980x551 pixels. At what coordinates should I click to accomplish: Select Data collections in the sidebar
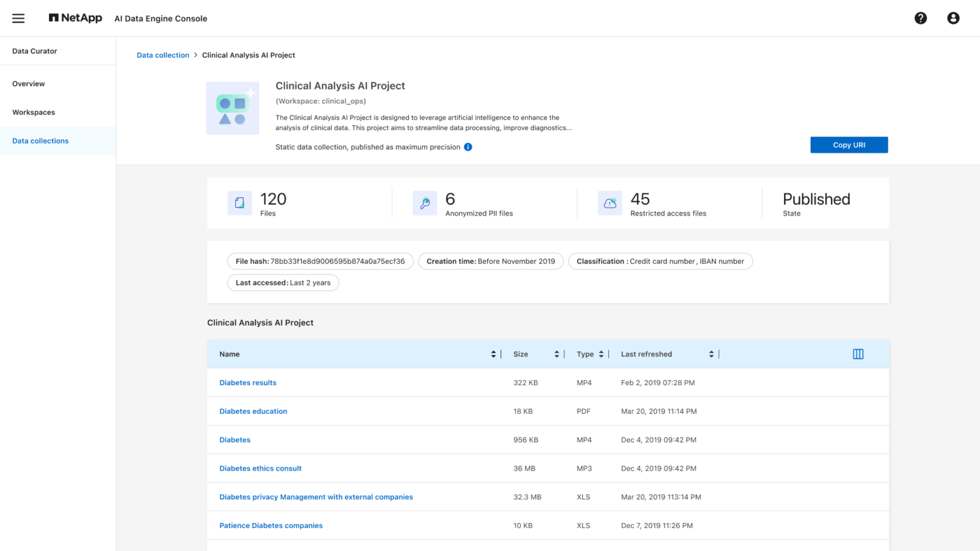41,141
